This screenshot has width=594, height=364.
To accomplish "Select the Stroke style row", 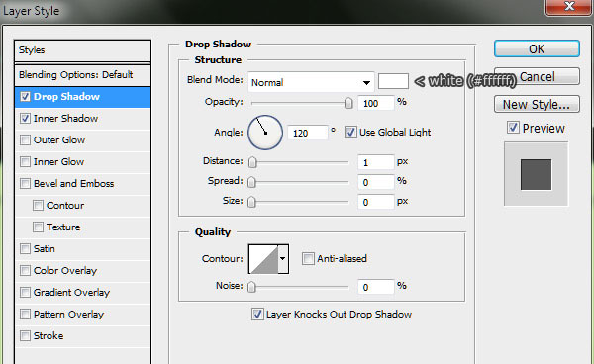I will pos(82,336).
